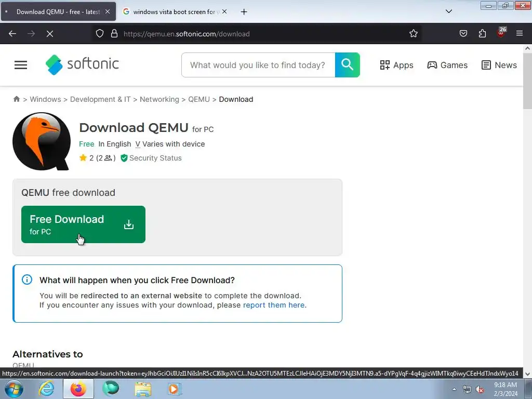This screenshot has height=399, width=532.
Task: Click the info circle icon
Action: tap(27, 280)
